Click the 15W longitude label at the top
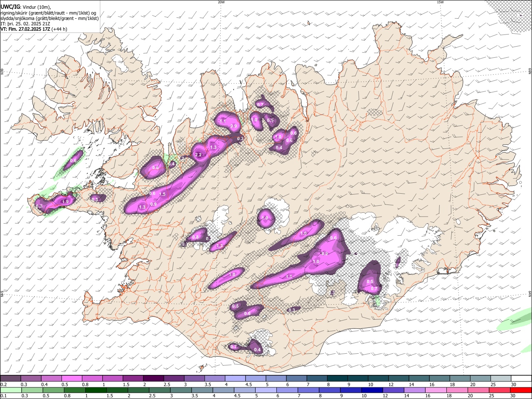Screen dimensions: 532x399 [440, 2]
